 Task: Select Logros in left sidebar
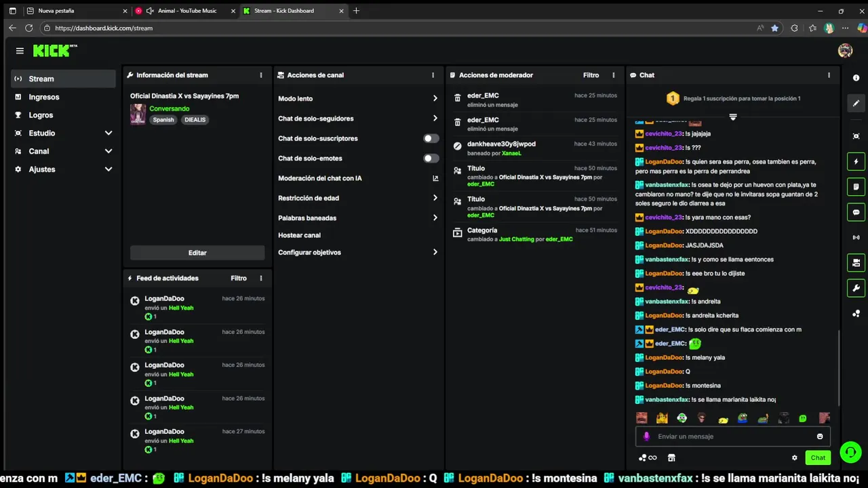63,115
